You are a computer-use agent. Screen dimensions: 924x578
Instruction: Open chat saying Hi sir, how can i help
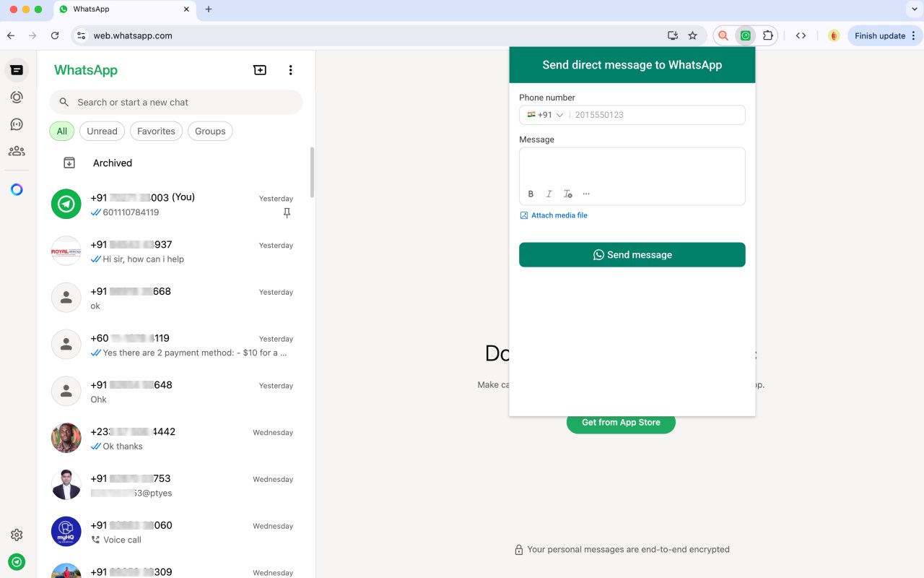(x=176, y=251)
